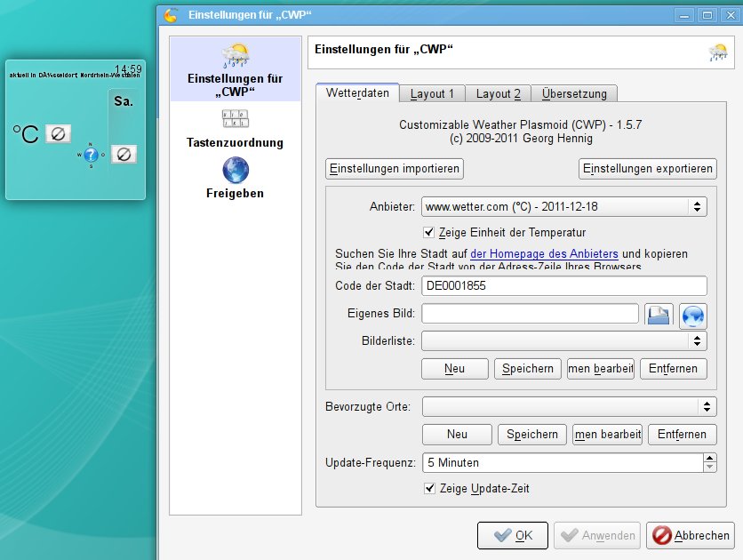Click Namen bearbeiten under Bevorzugte Orte
Screen dimensions: 743x560
pyautogui.click(x=608, y=435)
